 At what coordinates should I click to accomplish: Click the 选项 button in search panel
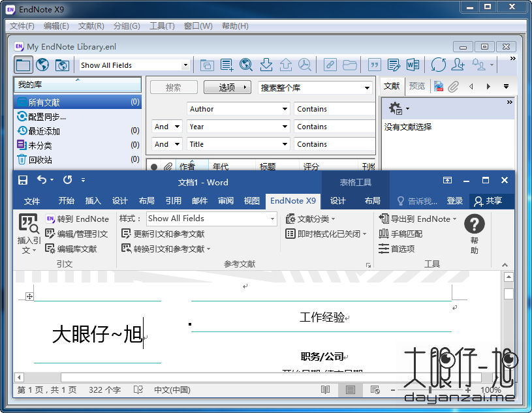(x=227, y=88)
